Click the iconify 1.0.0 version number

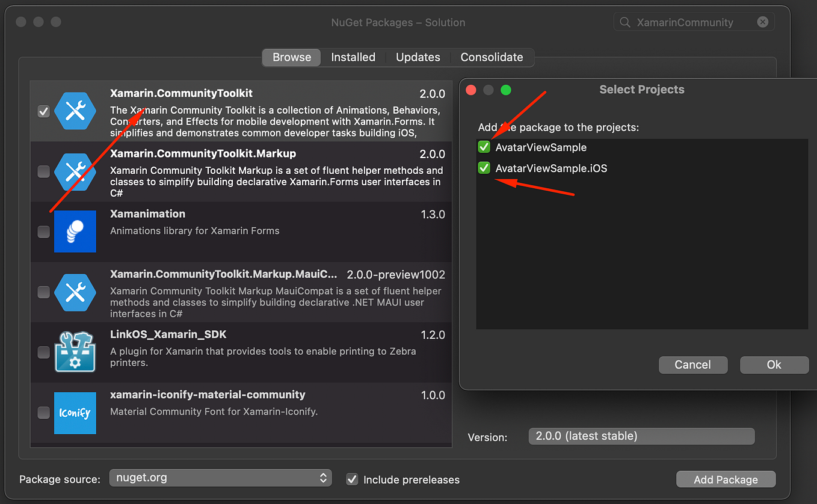click(x=433, y=395)
